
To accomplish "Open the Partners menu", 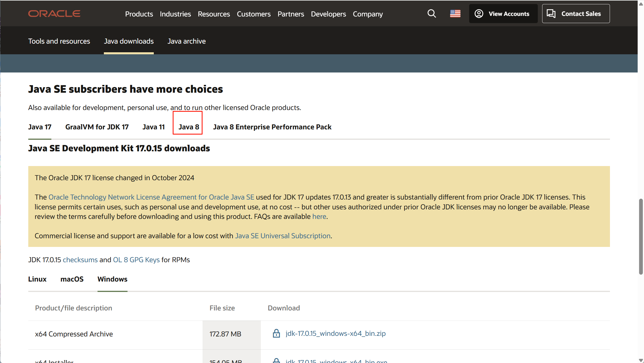I will coord(291,14).
